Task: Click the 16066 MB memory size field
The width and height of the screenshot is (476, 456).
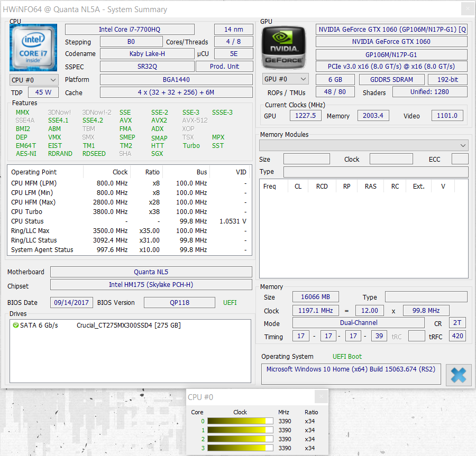Action: 315,297
